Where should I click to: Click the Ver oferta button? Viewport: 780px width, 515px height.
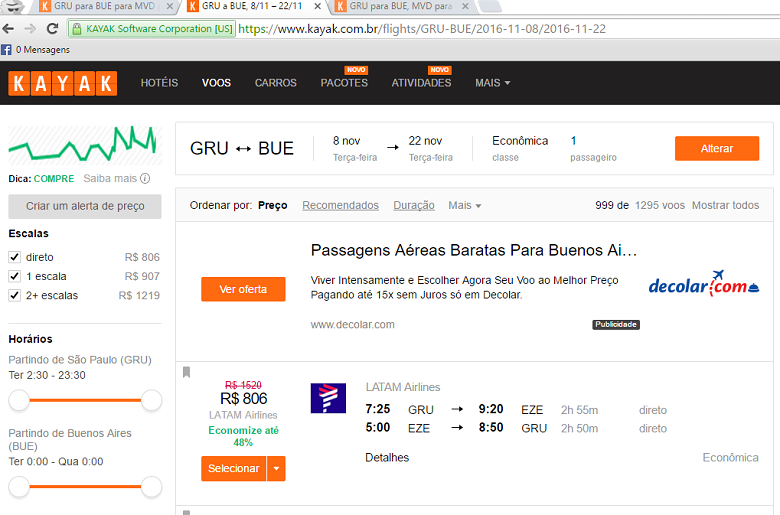click(x=243, y=289)
